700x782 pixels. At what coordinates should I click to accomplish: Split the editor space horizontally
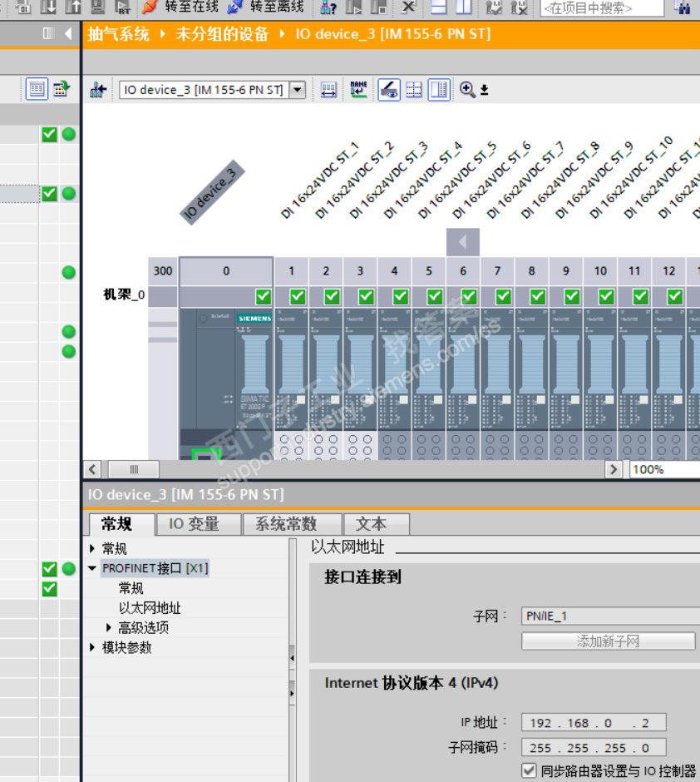pyautogui.click(x=438, y=7)
